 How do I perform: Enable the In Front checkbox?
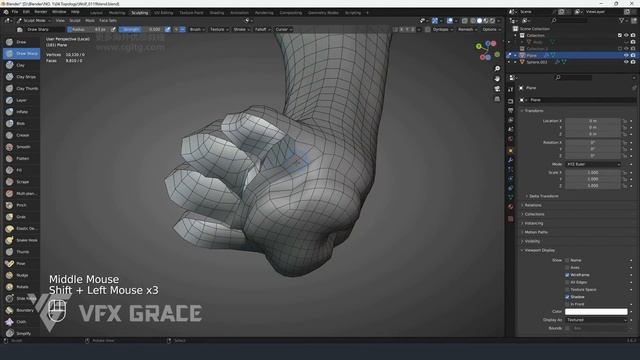[x=567, y=304]
